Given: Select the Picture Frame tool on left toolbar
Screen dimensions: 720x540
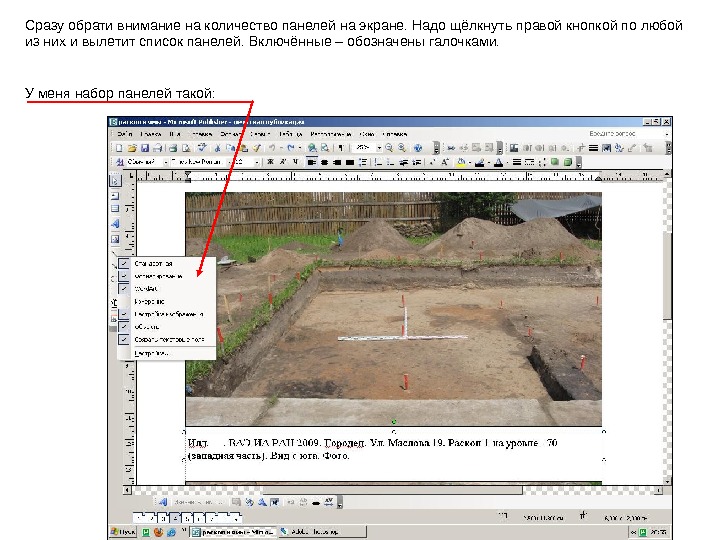Looking at the screenshot, I should pos(115,239).
